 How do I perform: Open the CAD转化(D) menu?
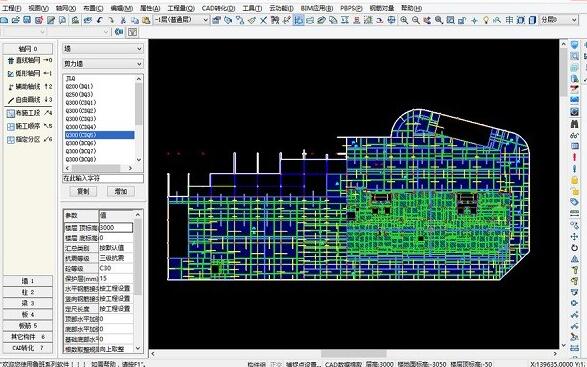click(219, 8)
